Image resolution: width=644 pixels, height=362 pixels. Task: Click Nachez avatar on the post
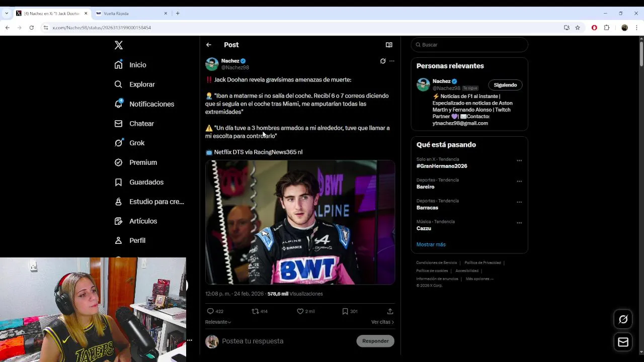[212, 64]
